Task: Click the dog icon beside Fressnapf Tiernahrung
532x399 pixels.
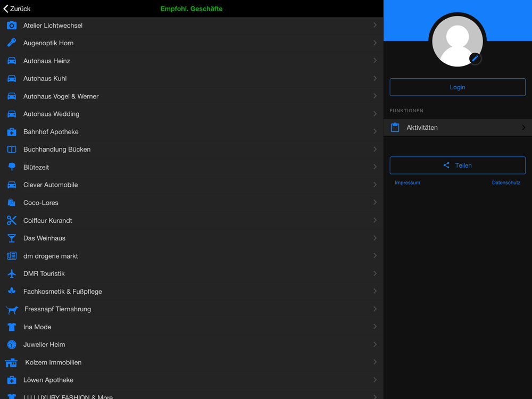Action: [x=12, y=310]
